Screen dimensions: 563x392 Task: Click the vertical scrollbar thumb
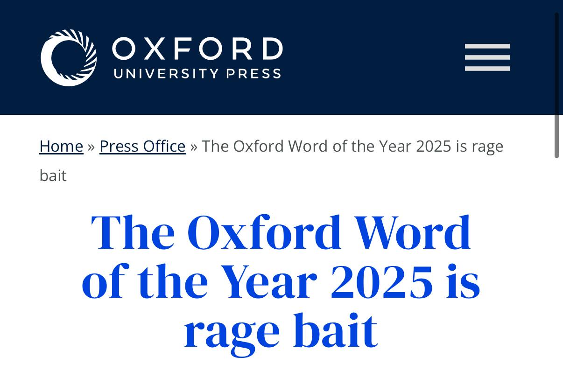click(x=556, y=85)
